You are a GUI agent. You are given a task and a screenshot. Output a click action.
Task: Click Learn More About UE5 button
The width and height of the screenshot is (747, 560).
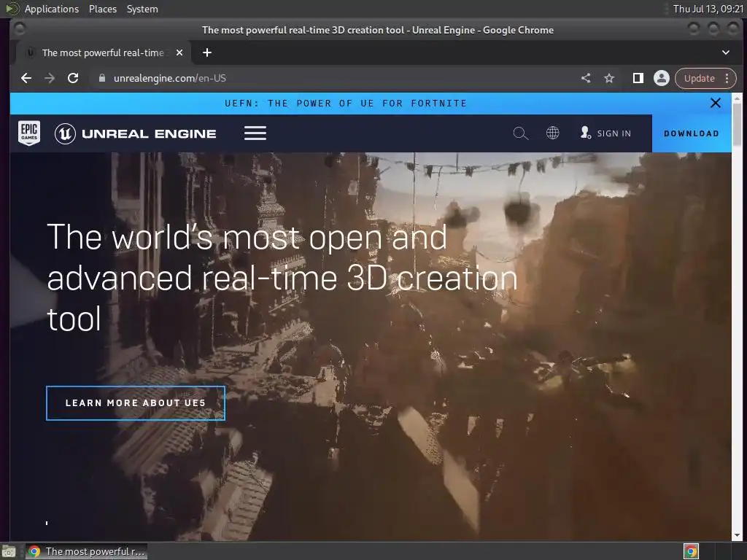(136, 402)
